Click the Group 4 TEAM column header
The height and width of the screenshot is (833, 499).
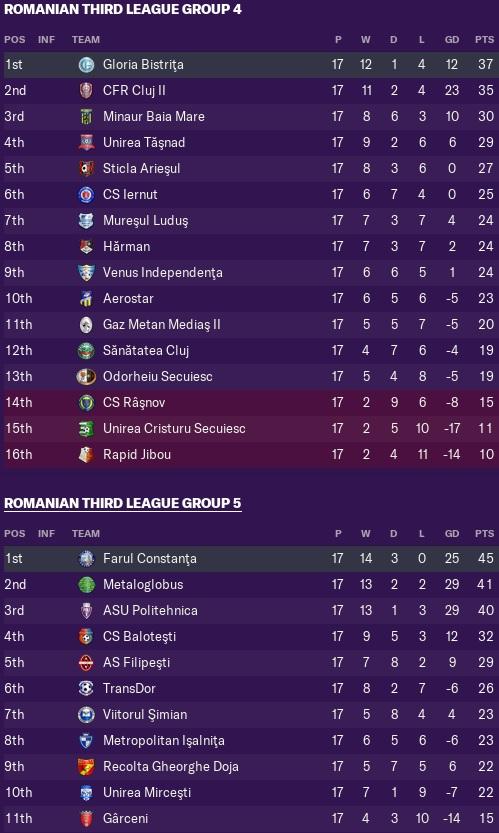(86, 40)
